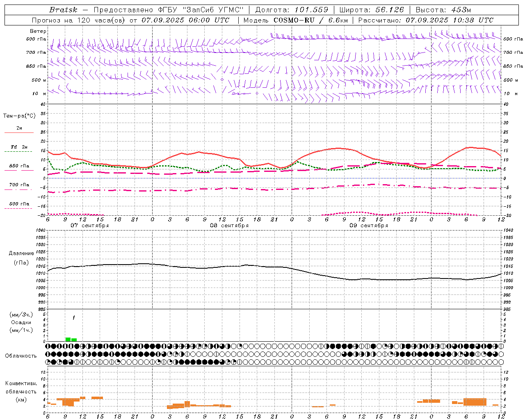Click the left '700 гПа' wind level label
Viewport: 525px width, 420px height.
point(36,52)
